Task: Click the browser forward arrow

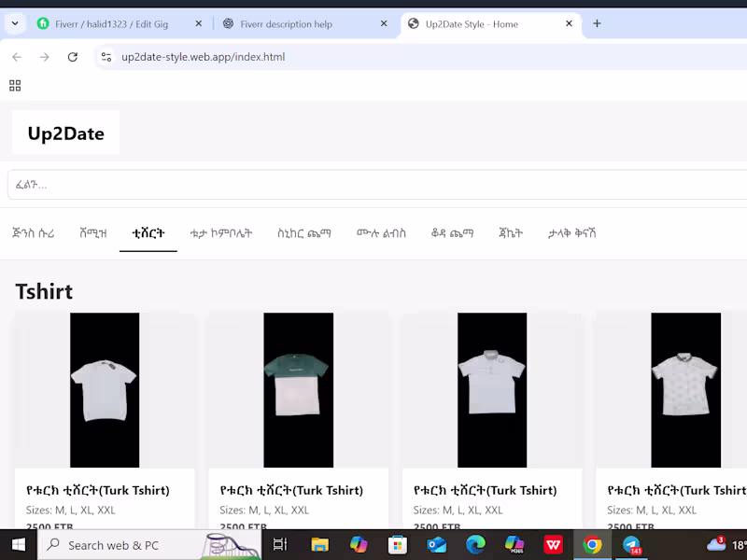Action: click(x=44, y=57)
